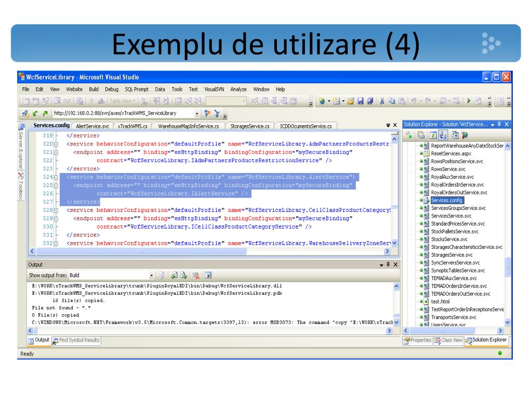Toggle auto-hide pin on Solution Explorer

499,125
